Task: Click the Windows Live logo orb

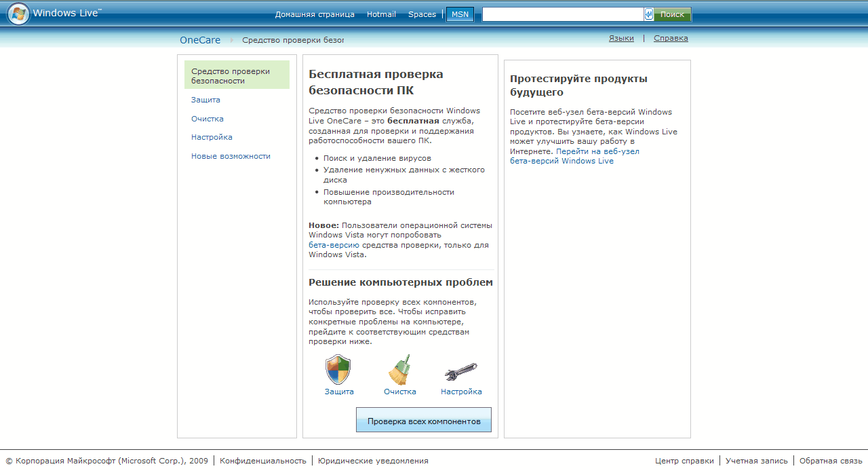Action: 18,14
